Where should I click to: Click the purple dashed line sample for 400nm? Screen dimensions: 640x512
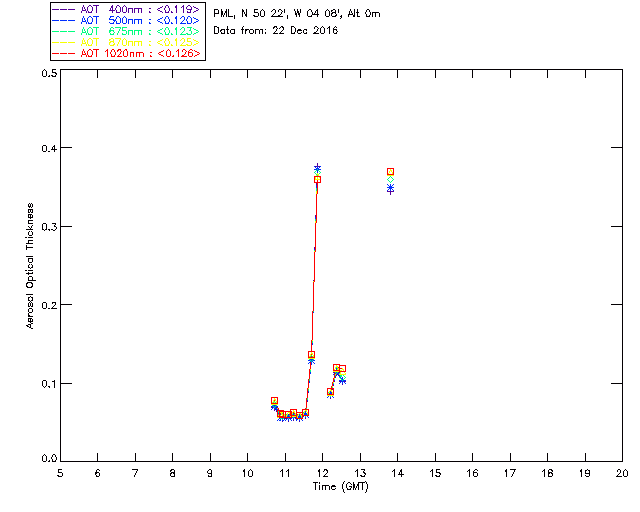pyautogui.click(x=64, y=9)
